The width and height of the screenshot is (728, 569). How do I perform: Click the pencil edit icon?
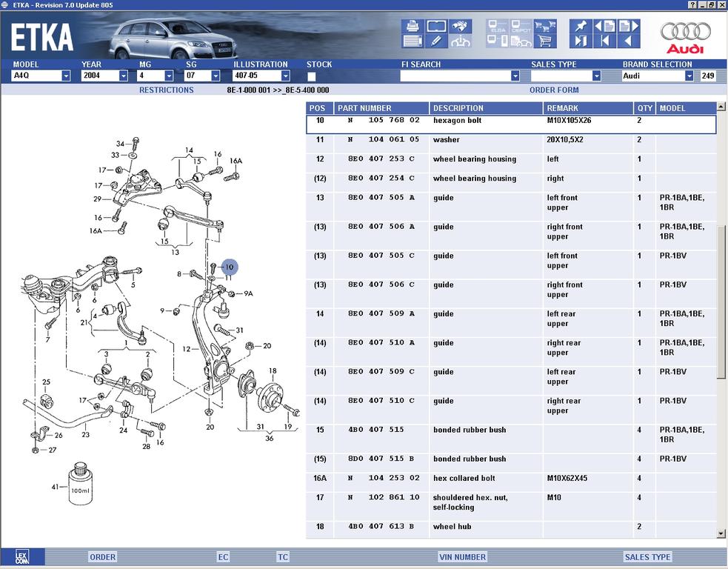point(436,41)
